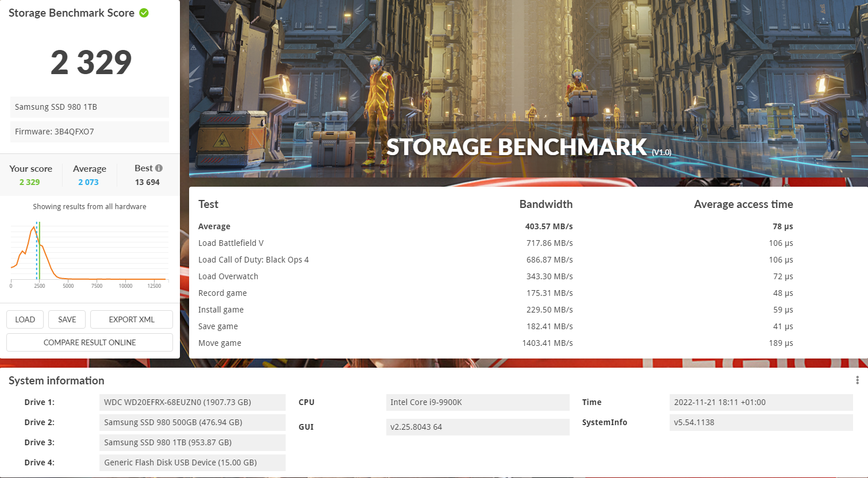868x478 pixels.
Task: Click average bandwidth 403.57 MB/s
Action: [x=549, y=226]
